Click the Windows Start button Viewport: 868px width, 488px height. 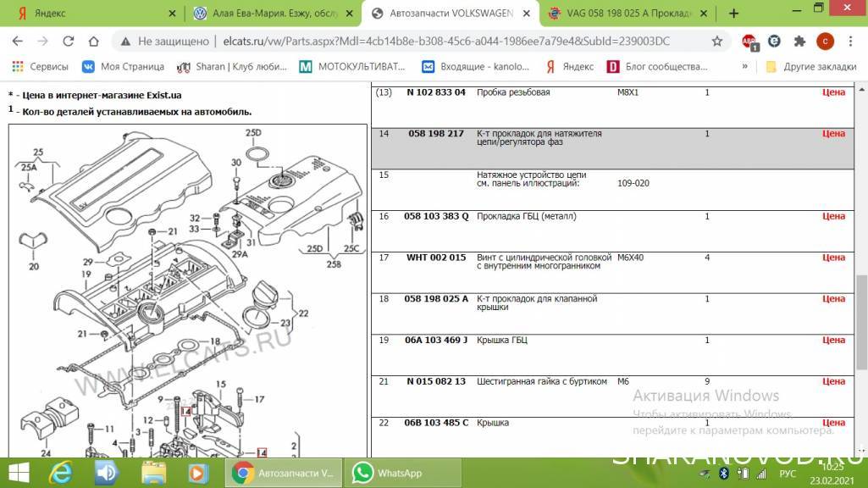click(x=19, y=472)
